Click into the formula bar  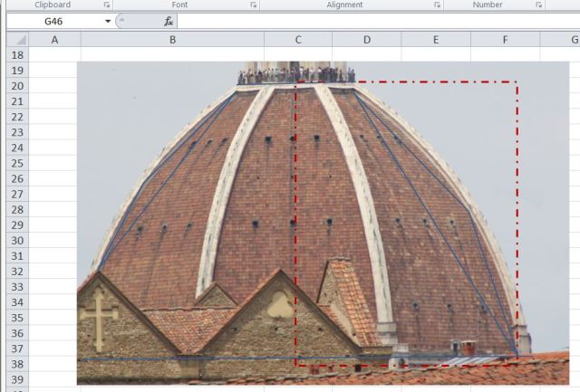362,21
